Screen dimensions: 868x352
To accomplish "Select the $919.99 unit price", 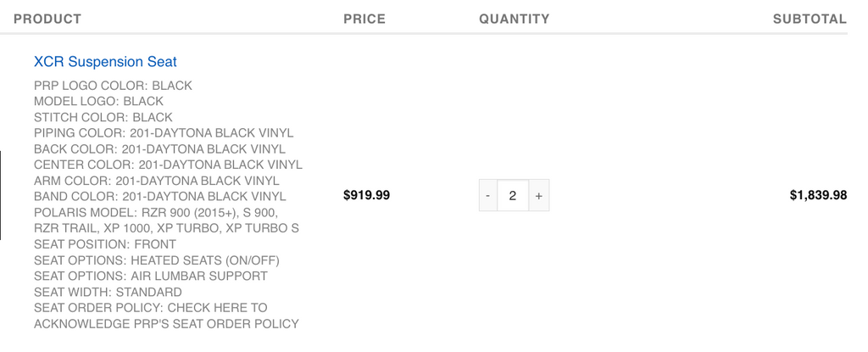I will pos(366,195).
